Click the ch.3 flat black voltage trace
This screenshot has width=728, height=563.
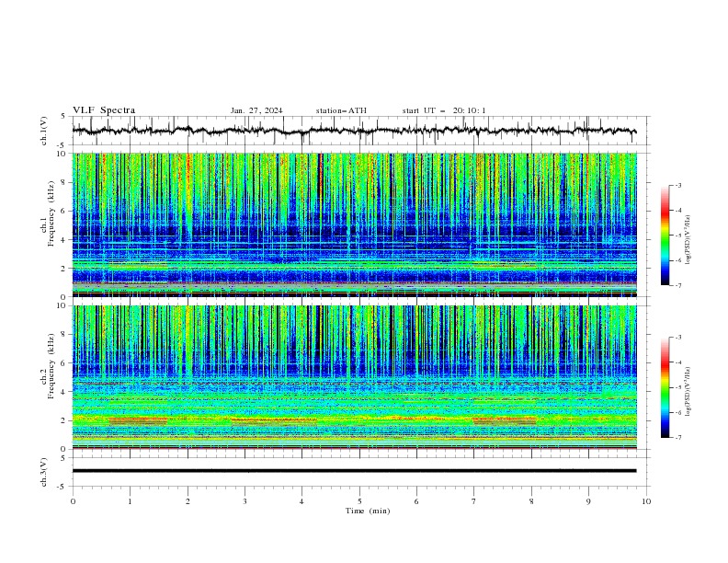click(x=354, y=471)
